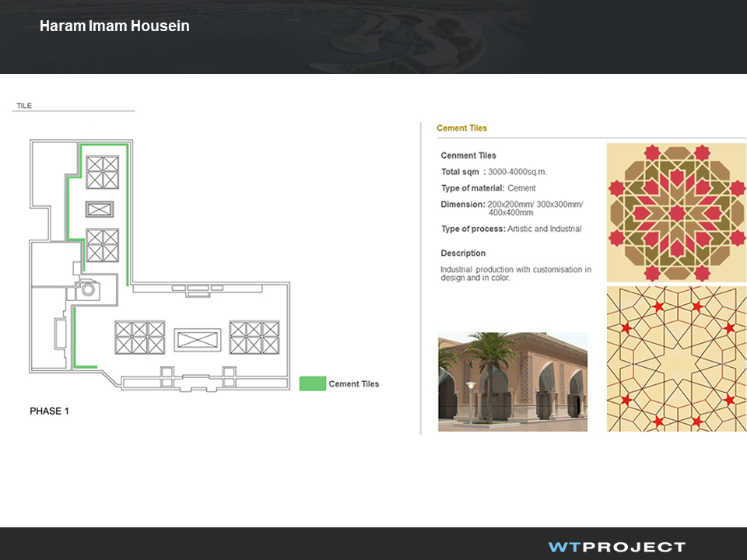This screenshot has height=560, width=747.
Task: Open the line-pattern tile image with red stars
Action: click(x=676, y=359)
